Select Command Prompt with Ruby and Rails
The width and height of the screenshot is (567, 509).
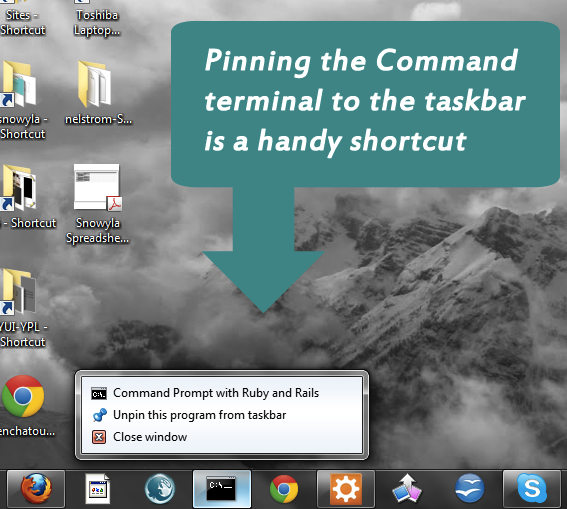222,393
